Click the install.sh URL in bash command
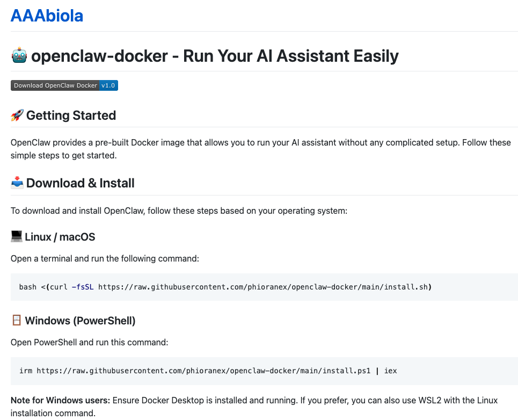 click(263, 287)
